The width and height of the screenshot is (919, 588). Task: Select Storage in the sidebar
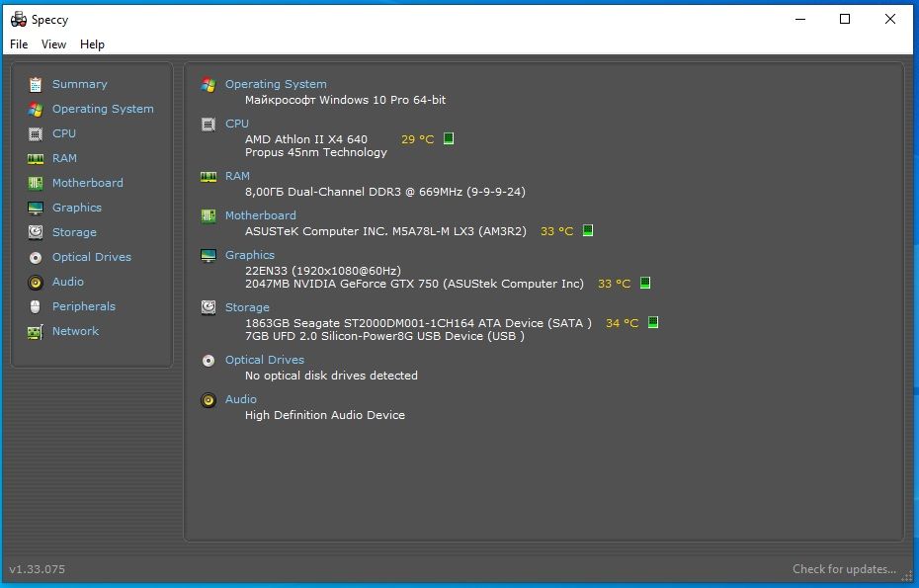pyautogui.click(x=74, y=232)
